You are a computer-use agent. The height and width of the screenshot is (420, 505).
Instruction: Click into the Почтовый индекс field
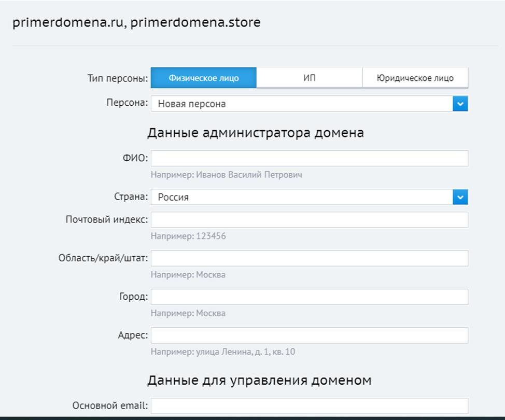309,220
